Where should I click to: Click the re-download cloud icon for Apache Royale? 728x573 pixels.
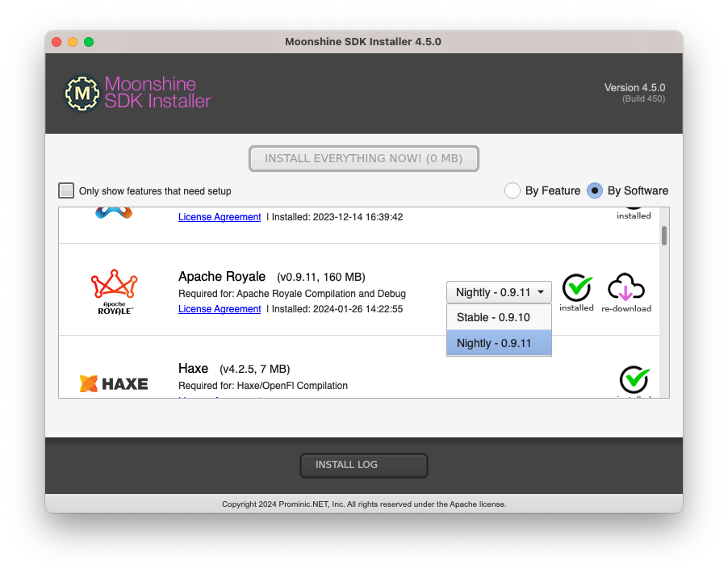(x=627, y=286)
